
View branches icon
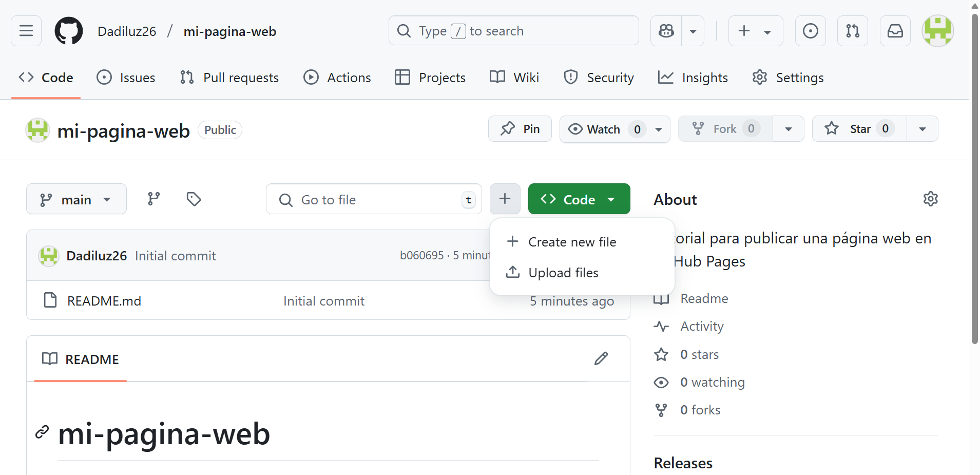click(153, 199)
